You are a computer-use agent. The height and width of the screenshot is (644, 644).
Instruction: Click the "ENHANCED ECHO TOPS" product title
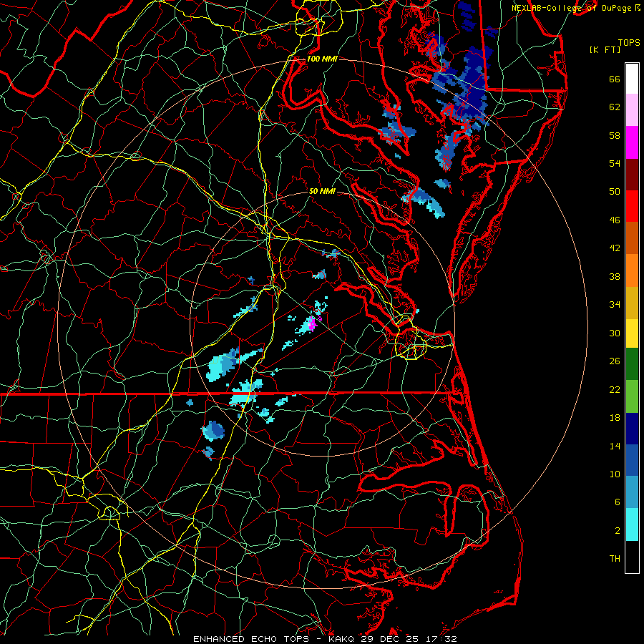[251, 639]
